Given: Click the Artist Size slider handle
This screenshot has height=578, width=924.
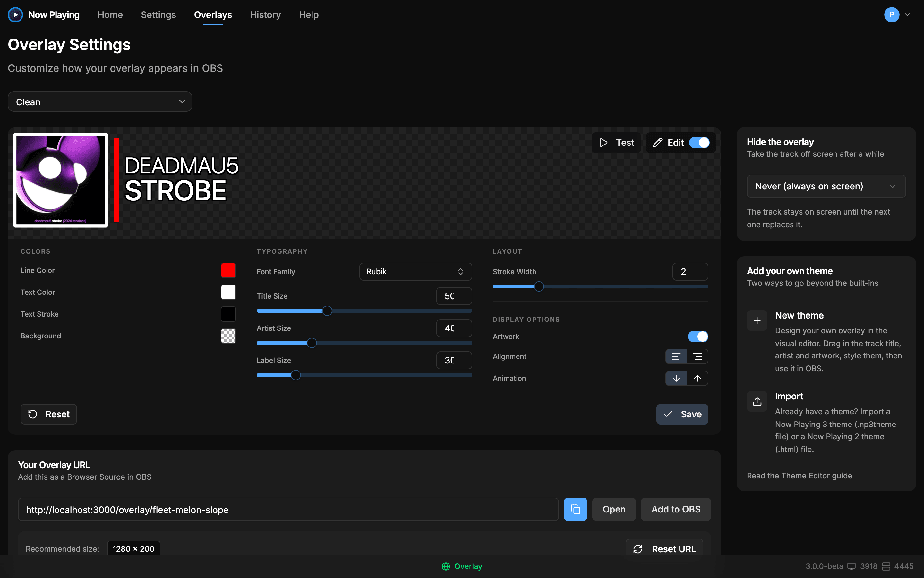Looking at the screenshot, I should tap(312, 343).
